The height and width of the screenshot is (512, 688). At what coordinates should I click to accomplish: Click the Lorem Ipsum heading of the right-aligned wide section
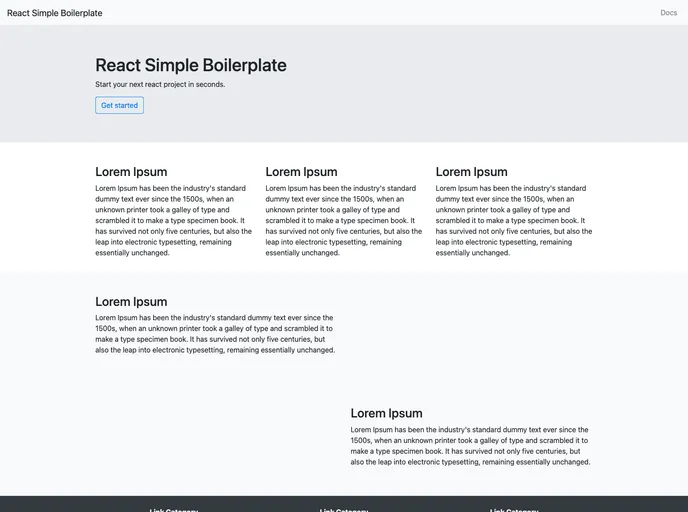pos(387,413)
